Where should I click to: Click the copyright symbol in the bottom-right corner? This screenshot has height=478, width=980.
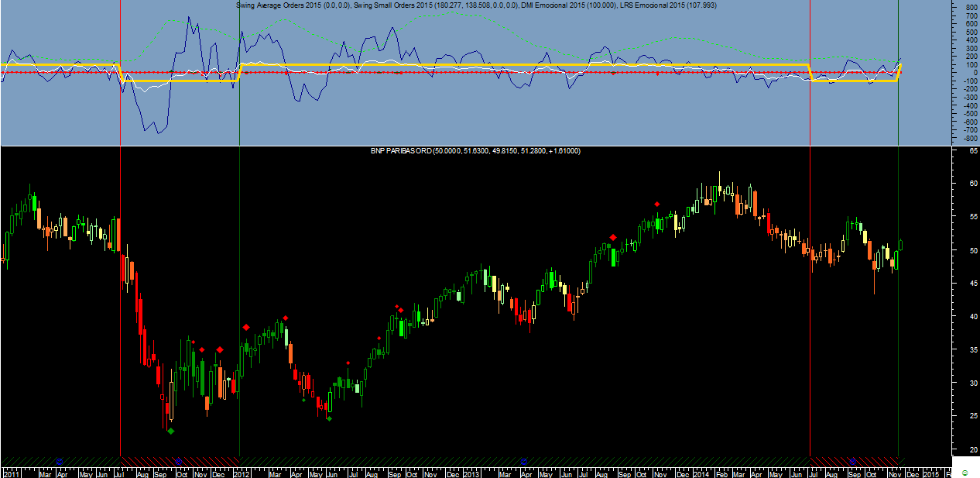pos(965,473)
